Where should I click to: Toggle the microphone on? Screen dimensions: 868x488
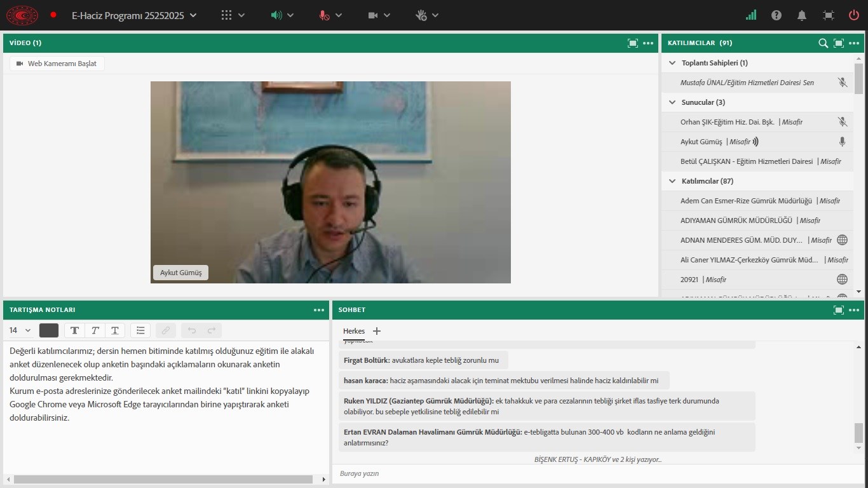click(324, 15)
